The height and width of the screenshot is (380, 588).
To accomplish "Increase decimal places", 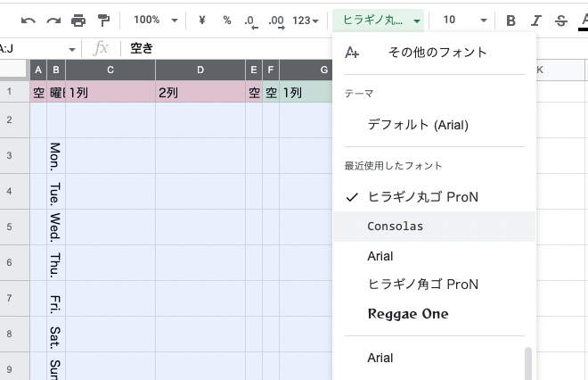I will point(276,21).
